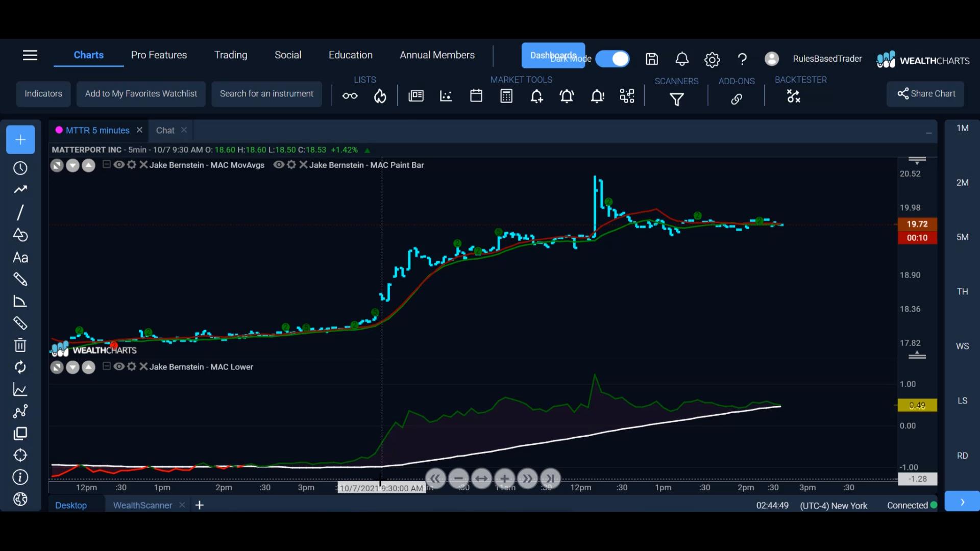Select the line drawing tool
The width and height of the screenshot is (980, 551).
click(20, 212)
